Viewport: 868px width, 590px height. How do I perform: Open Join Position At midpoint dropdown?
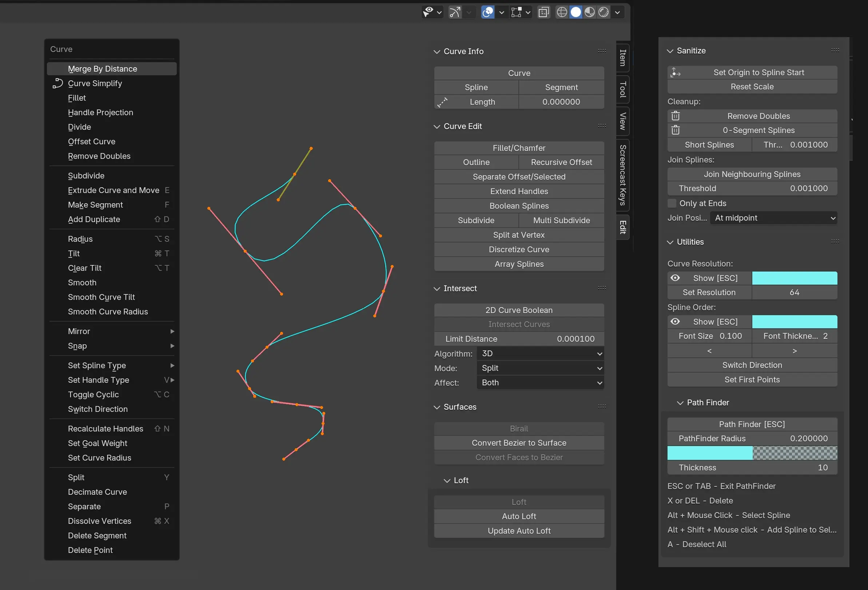[773, 218]
